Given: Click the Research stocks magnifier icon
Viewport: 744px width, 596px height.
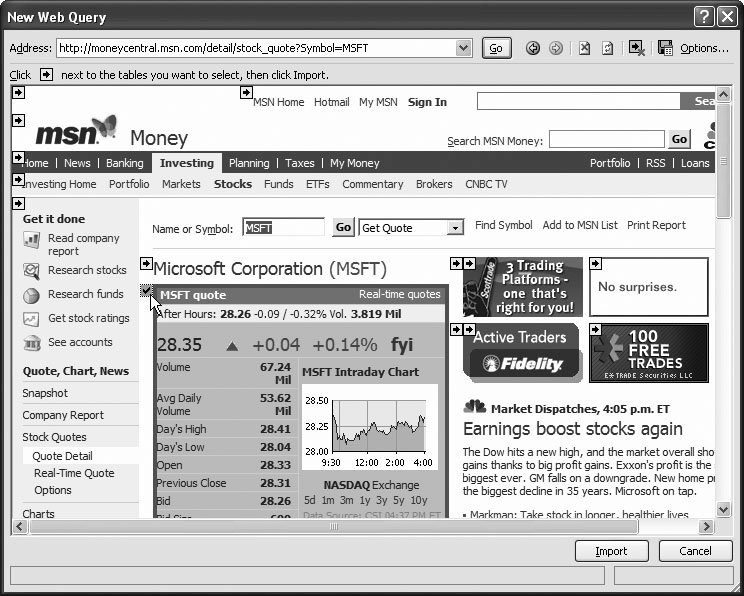Looking at the screenshot, I should coord(31,271).
